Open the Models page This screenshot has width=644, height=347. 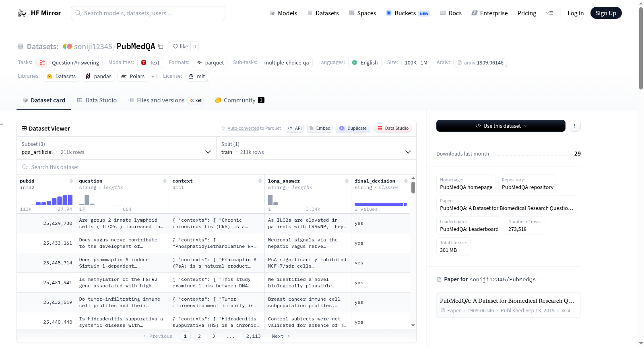pos(283,13)
